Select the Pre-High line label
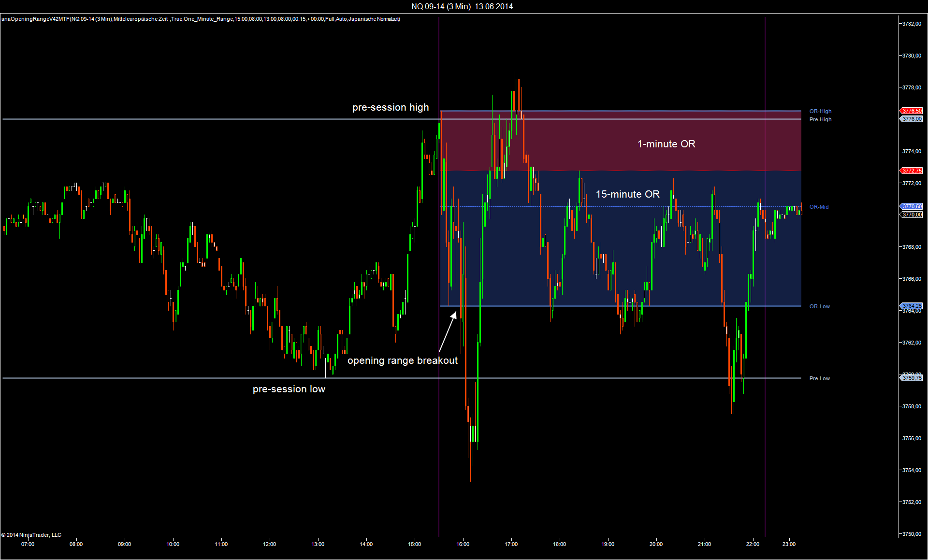Viewport: 928px width, 560px height. 820,119
